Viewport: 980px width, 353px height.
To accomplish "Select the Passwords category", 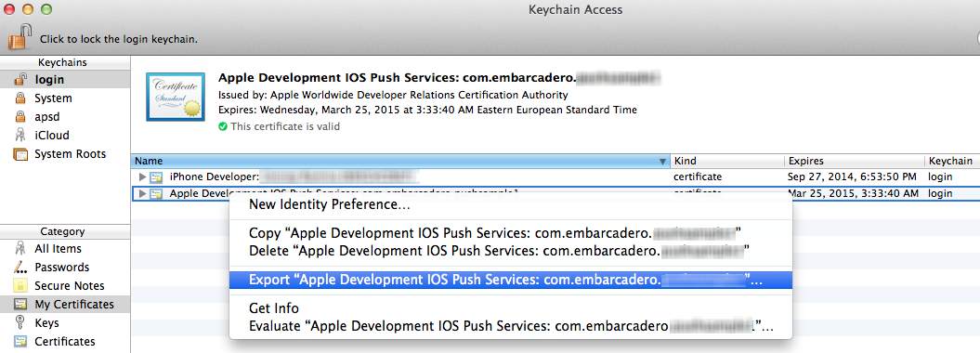I will coord(65,268).
